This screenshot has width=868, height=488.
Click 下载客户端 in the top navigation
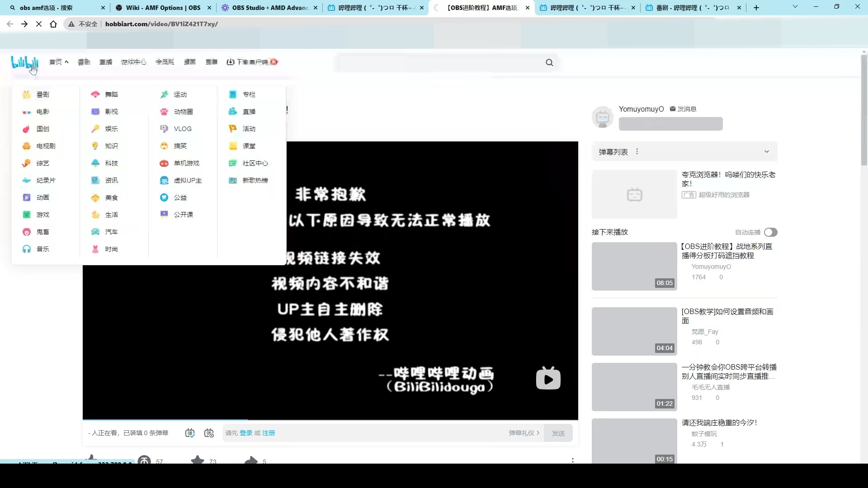[252, 62]
